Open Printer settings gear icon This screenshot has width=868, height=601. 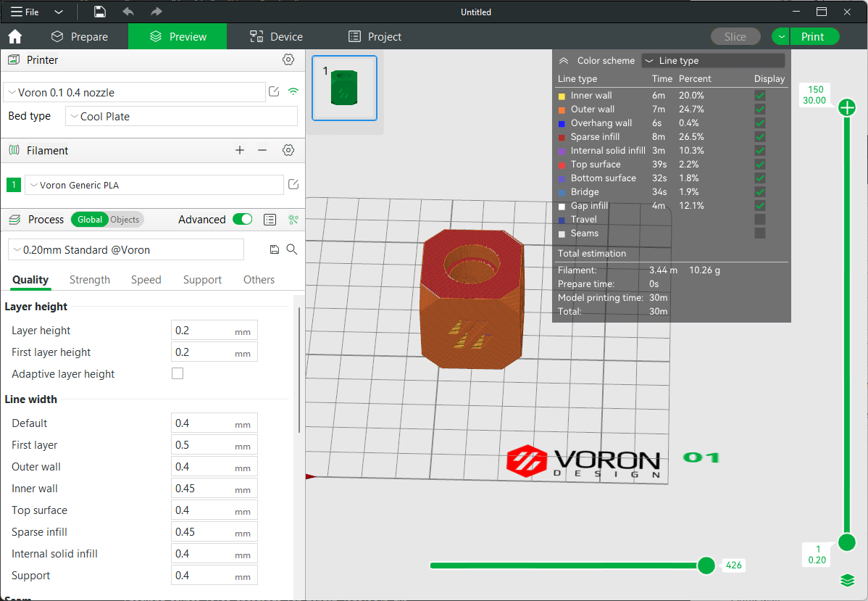coord(288,60)
